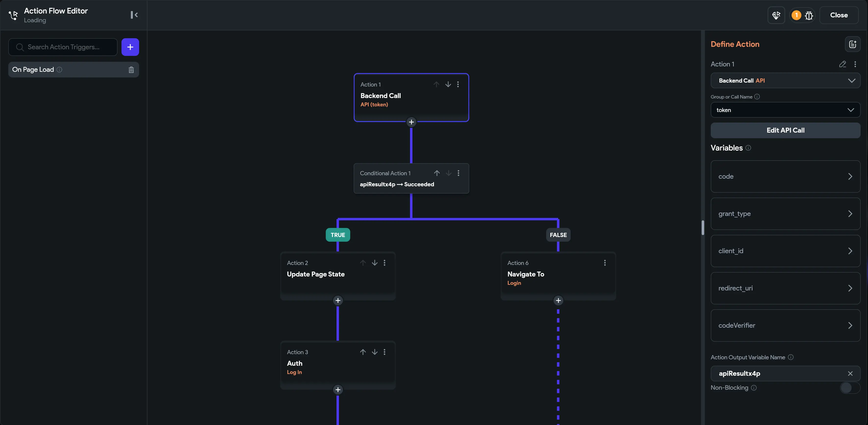Click the Edit API Call button

point(785,130)
